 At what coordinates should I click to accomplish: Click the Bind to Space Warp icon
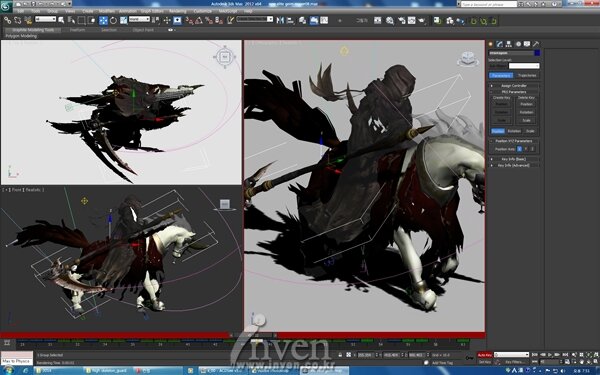pyautogui.click(x=28, y=20)
